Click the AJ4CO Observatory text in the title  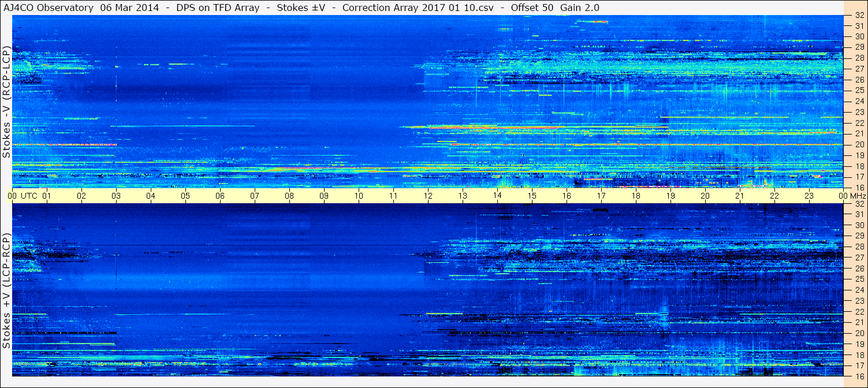(x=49, y=8)
